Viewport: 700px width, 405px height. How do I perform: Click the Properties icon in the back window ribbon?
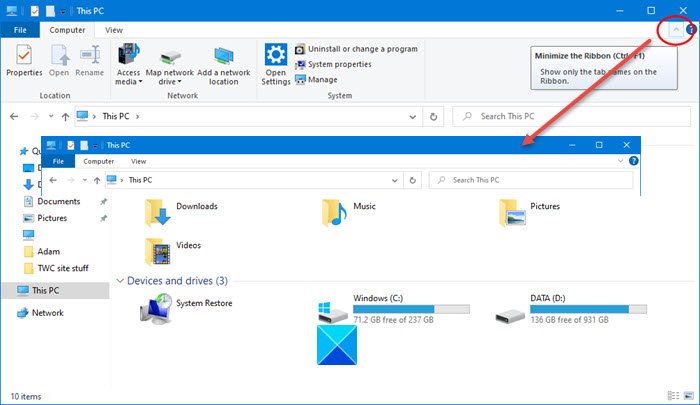24,55
